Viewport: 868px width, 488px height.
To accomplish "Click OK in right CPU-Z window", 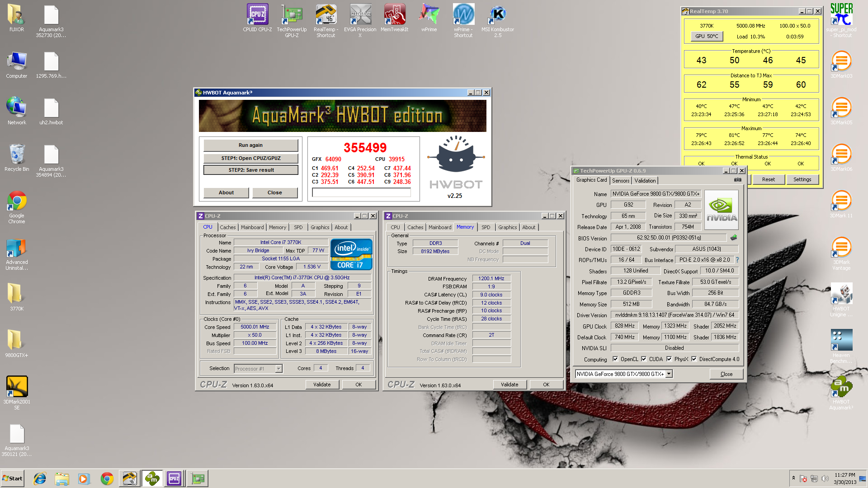I will tap(546, 385).
